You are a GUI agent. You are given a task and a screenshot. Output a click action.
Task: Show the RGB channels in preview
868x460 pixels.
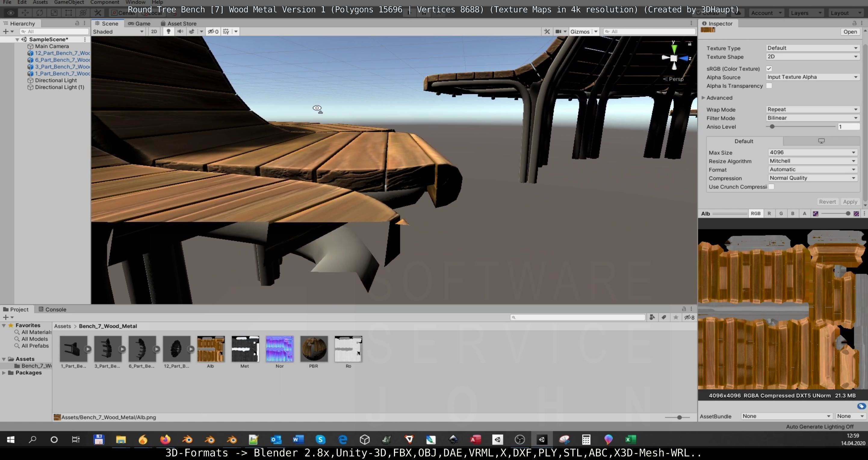click(x=755, y=213)
